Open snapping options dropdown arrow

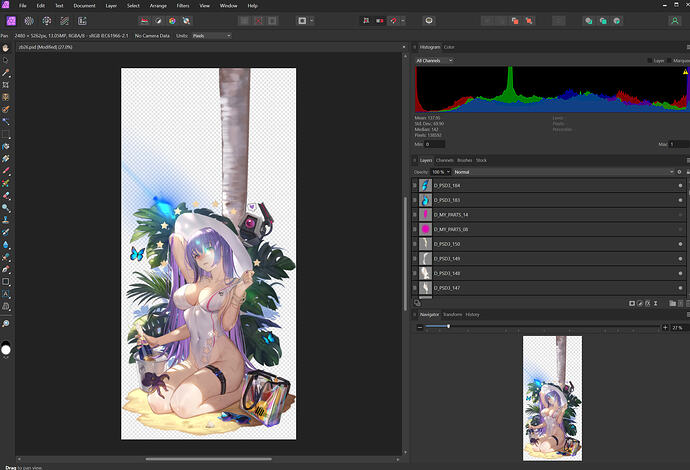tap(403, 21)
